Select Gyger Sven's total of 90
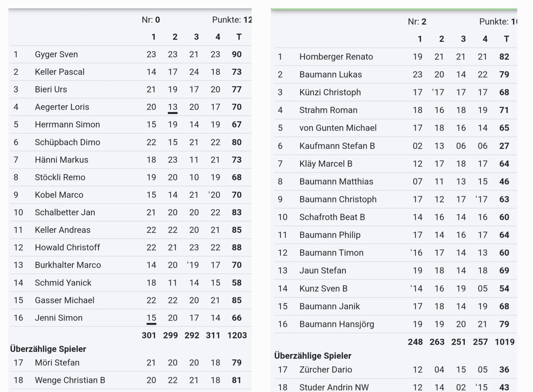533x392 pixels. point(237,54)
